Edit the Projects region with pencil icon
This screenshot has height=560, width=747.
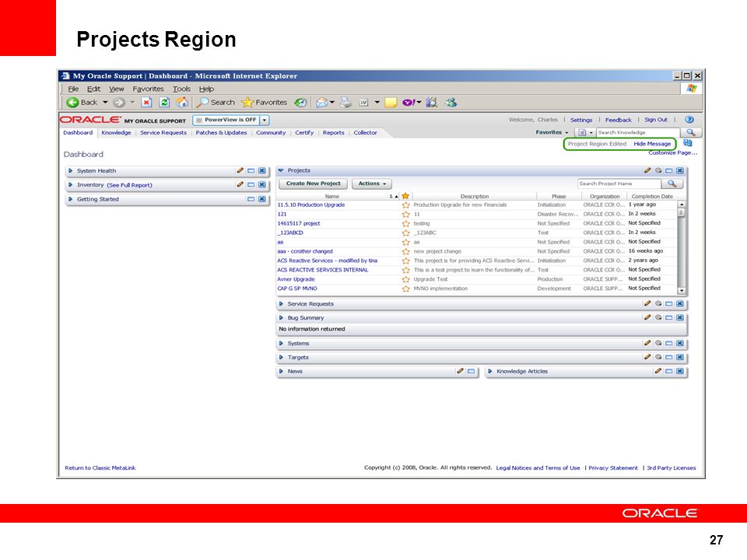coord(647,170)
